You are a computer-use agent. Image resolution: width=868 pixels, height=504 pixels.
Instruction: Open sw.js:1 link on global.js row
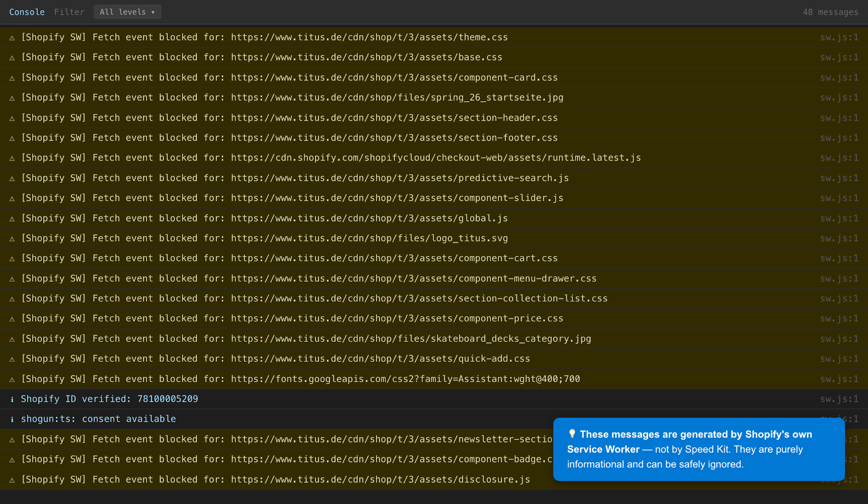pyautogui.click(x=839, y=218)
